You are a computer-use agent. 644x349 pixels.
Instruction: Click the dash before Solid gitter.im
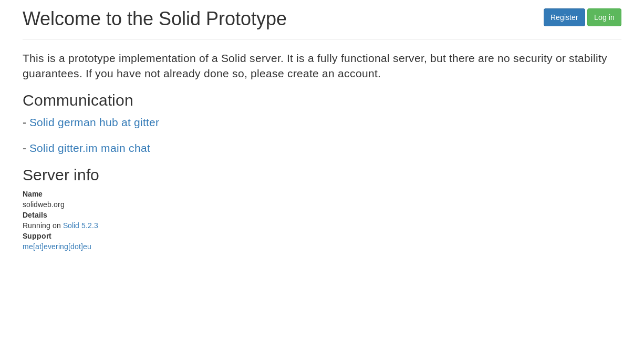[x=24, y=148]
